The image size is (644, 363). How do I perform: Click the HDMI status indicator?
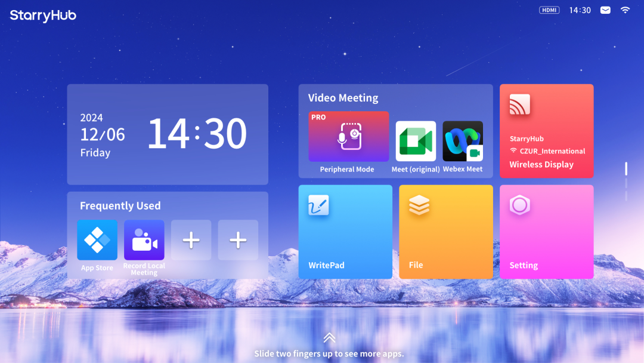click(x=549, y=10)
